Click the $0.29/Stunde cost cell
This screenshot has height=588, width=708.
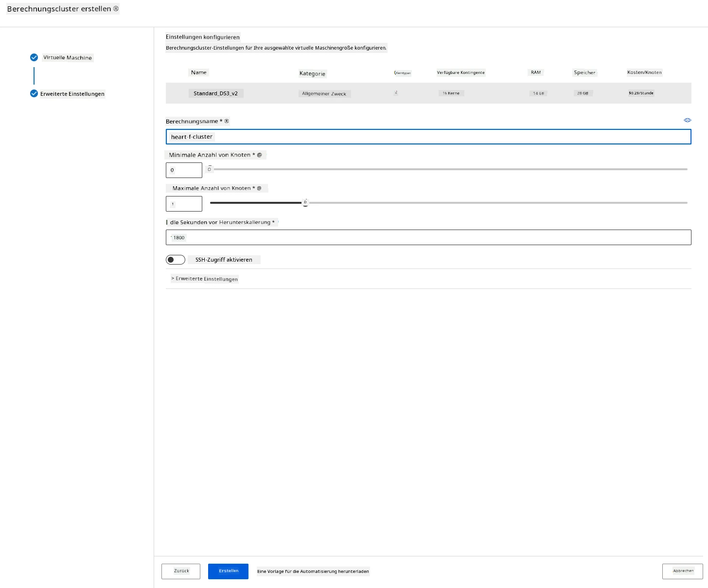pyautogui.click(x=641, y=93)
